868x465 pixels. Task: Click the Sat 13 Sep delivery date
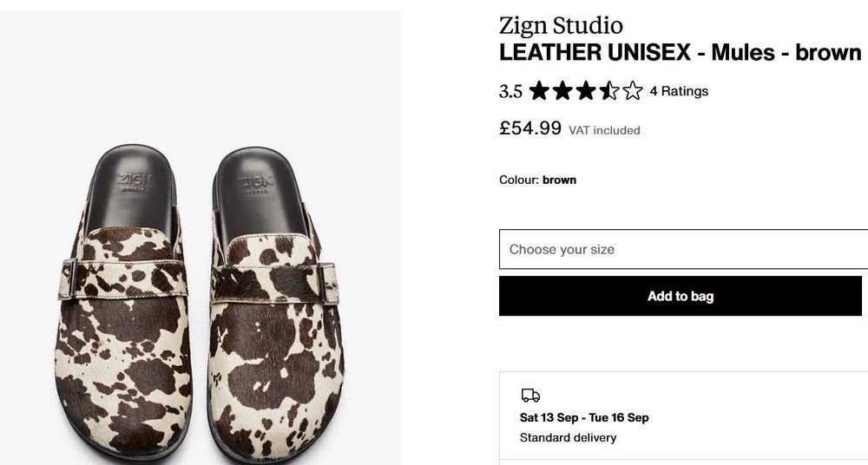[x=584, y=417]
